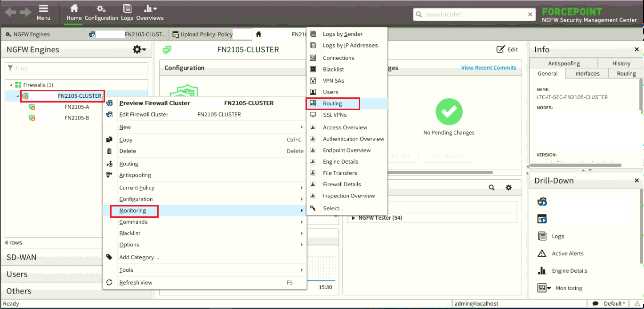Screen dimensions: 644x309
Task: Open the Antispoofing tab in Info
Action: [x=563, y=63]
